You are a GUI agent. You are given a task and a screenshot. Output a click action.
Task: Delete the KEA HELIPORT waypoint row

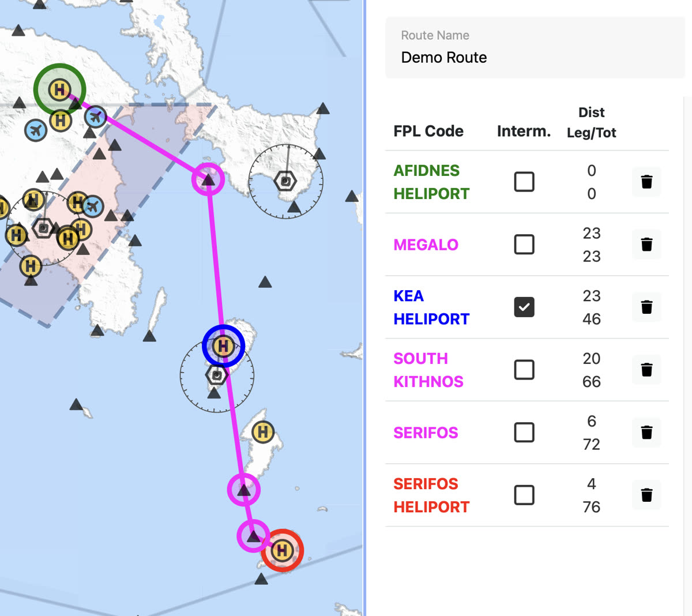pos(646,307)
